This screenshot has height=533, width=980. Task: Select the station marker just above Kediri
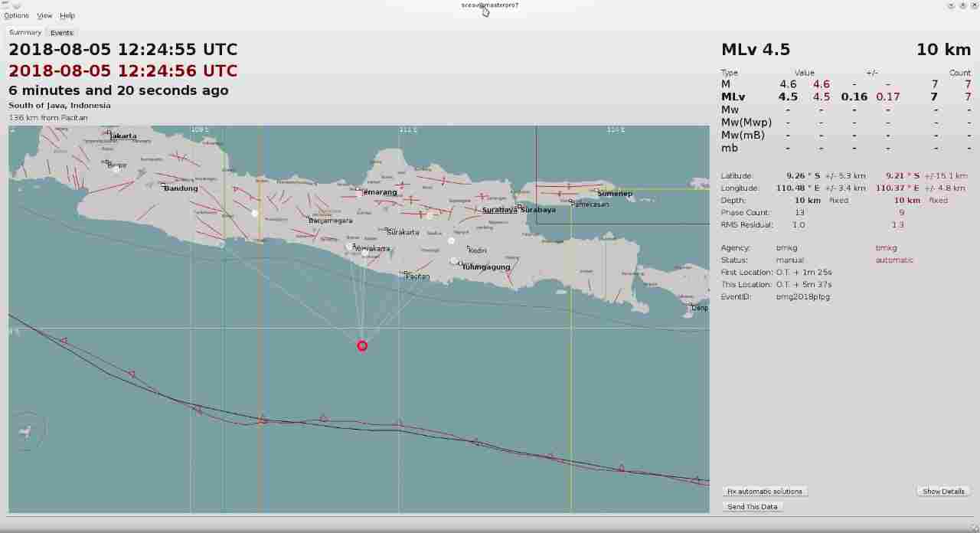[452, 241]
